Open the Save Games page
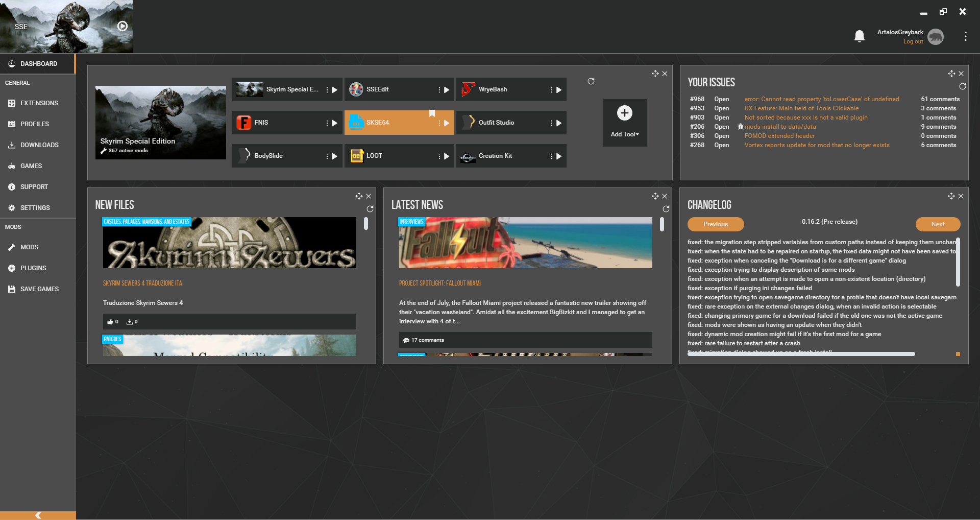980x520 pixels. pos(39,289)
